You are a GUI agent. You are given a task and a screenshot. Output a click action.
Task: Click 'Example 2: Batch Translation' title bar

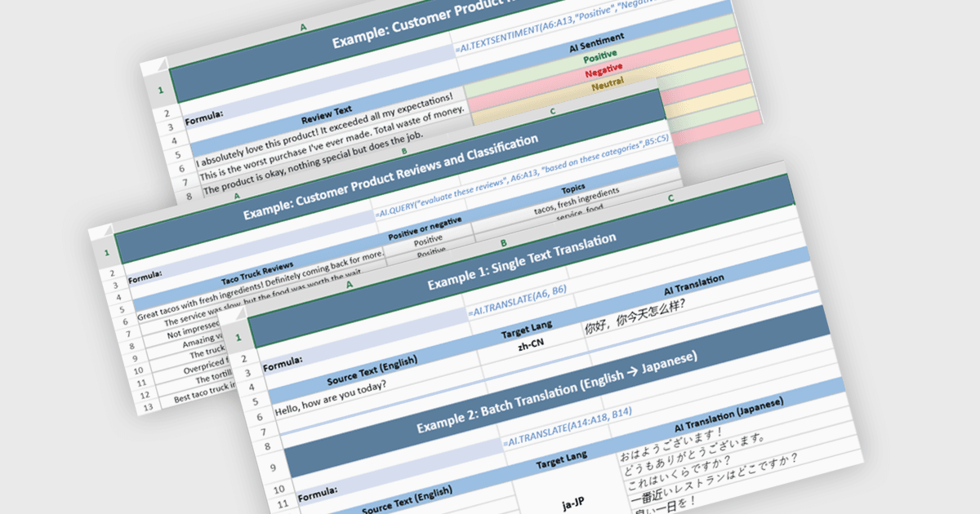(557, 390)
